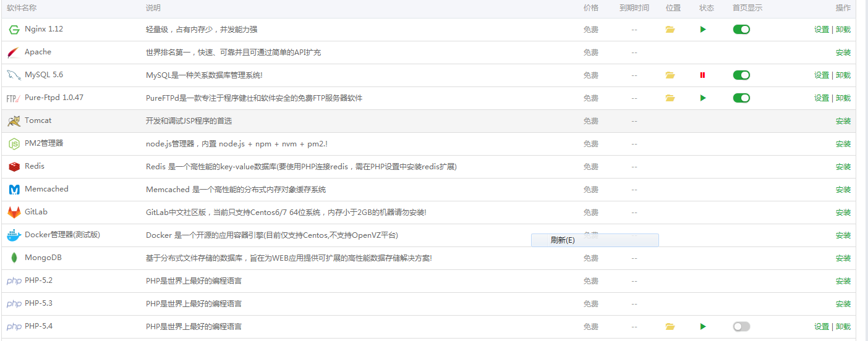Click the GitLab description text
This screenshot has width=868, height=341.
pos(286,213)
